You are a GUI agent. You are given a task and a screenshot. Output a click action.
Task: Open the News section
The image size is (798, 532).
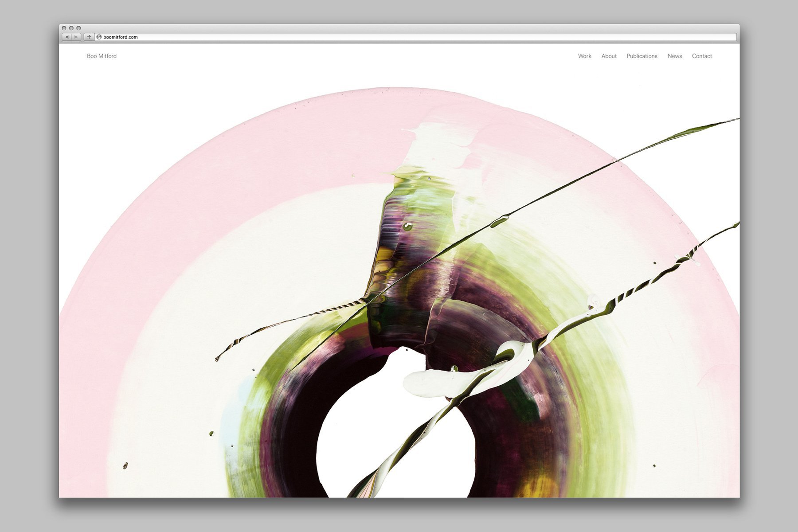point(674,56)
